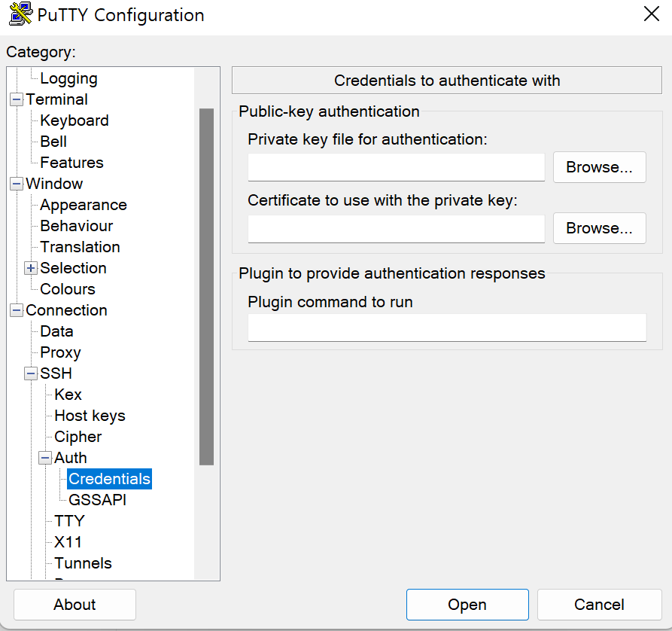Collapse the Auth tree node
The width and height of the screenshot is (672, 631).
[45, 458]
